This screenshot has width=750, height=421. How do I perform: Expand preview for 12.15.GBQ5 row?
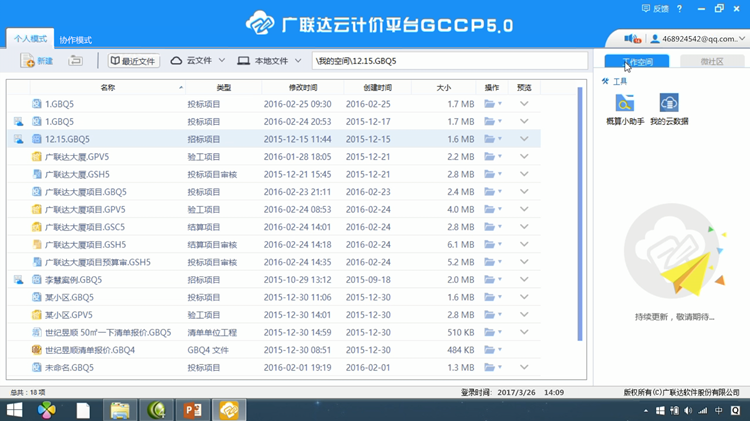524,139
